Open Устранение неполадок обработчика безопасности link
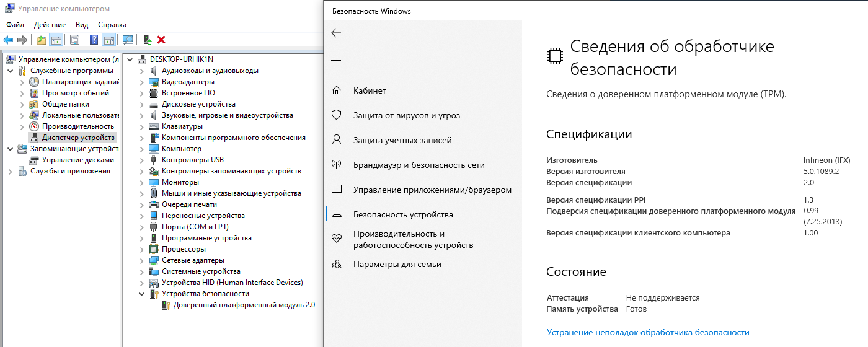Viewport: 868px width, 347px height. point(648,333)
